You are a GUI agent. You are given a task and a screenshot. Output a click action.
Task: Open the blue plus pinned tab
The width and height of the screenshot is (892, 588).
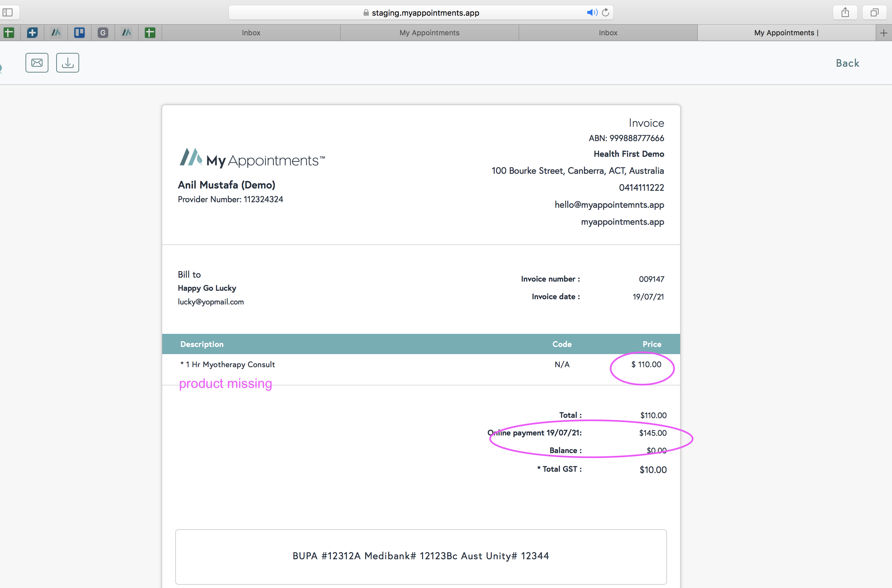32,33
